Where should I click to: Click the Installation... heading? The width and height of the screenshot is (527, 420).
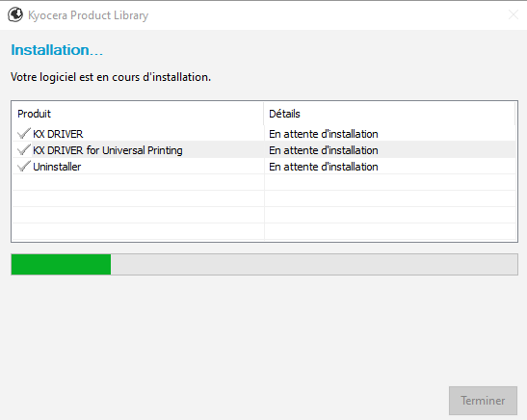pyautogui.click(x=57, y=50)
